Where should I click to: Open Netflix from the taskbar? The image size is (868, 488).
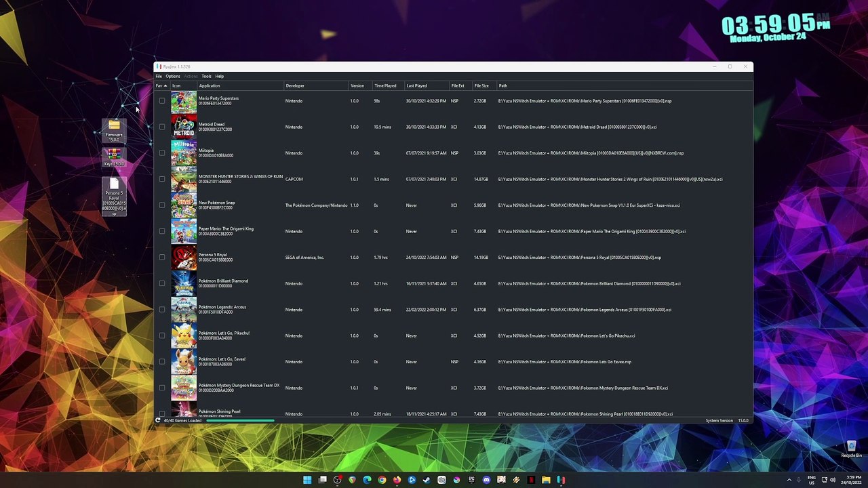(x=531, y=480)
